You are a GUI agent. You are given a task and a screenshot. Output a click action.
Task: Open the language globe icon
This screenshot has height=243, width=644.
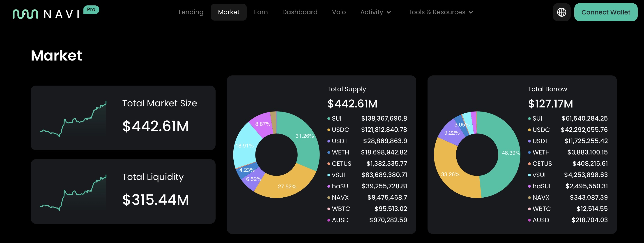tap(561, 12)
